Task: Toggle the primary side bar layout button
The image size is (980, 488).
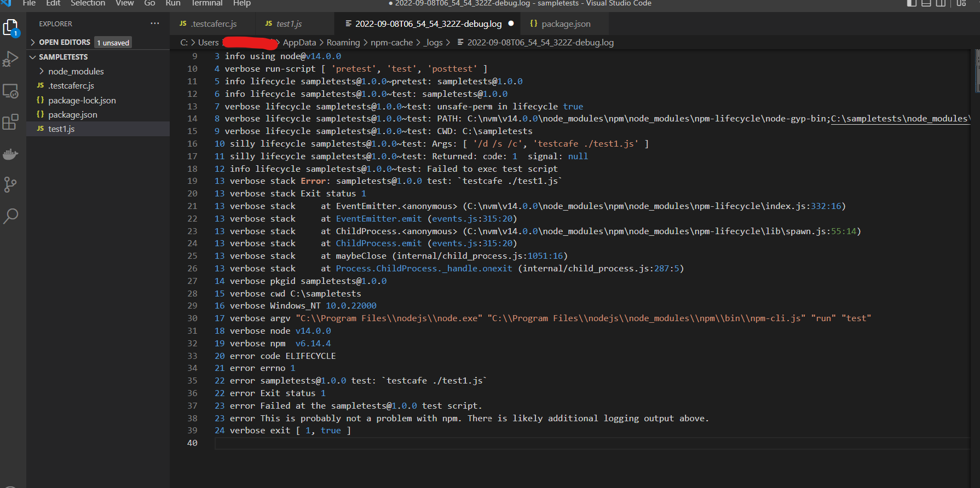Action: 912,3
